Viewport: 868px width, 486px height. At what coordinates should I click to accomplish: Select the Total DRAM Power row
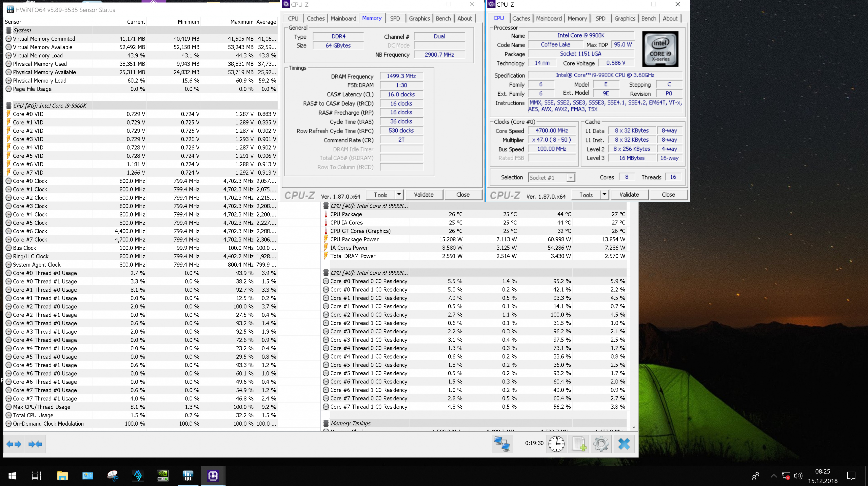pyautogui.click(x=474, y=256)
